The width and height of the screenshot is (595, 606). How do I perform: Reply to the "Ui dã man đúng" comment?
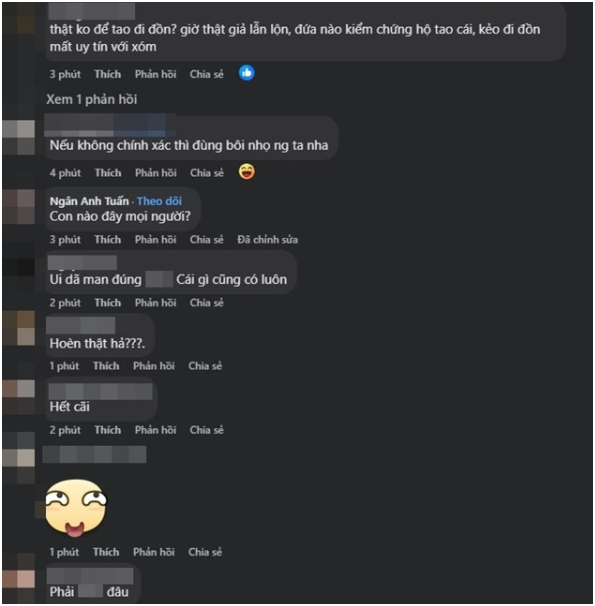pos(155,303)
